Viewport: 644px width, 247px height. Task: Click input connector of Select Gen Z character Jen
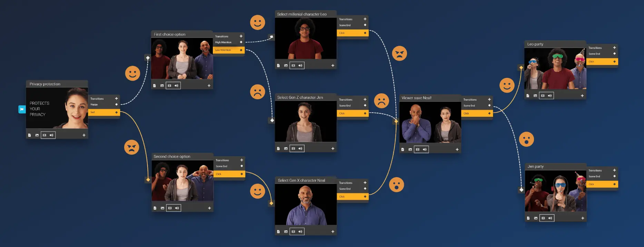coord(272,120)
